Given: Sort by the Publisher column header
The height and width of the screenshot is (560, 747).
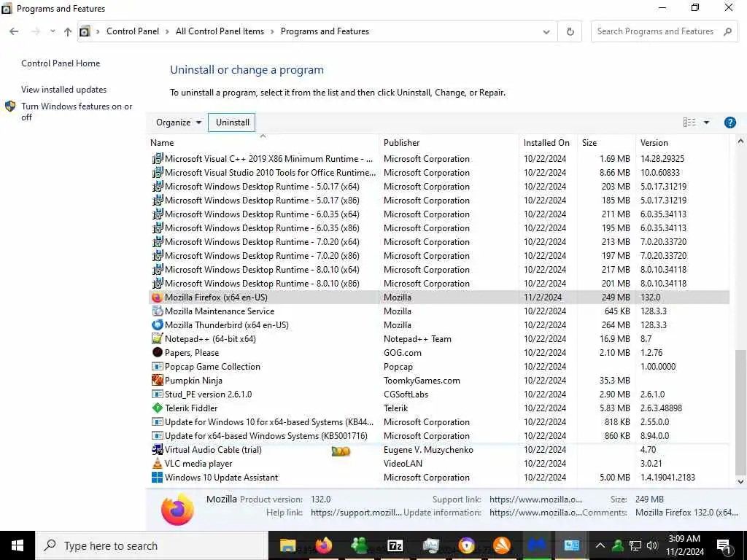Looking at the screenshot, I should [x=449, y=142].
